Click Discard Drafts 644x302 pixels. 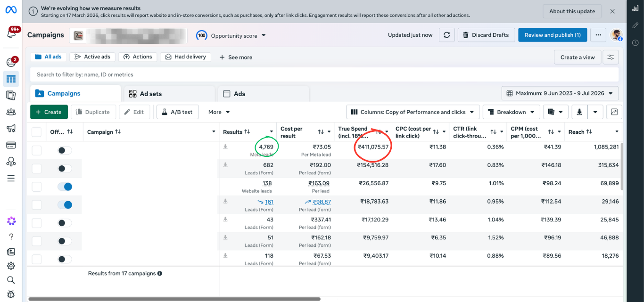coord(486,35)
